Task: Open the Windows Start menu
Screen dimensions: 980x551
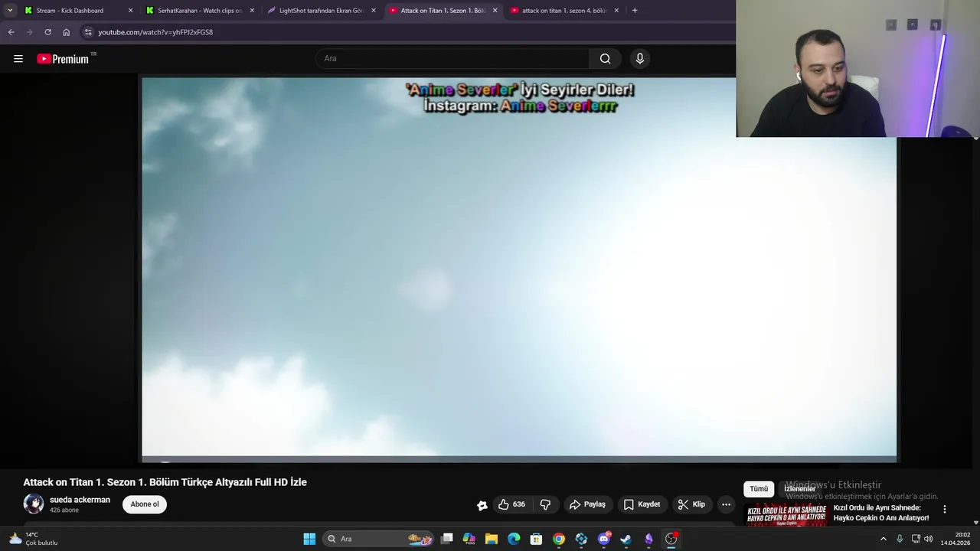Action: click(x=309, y=539)
